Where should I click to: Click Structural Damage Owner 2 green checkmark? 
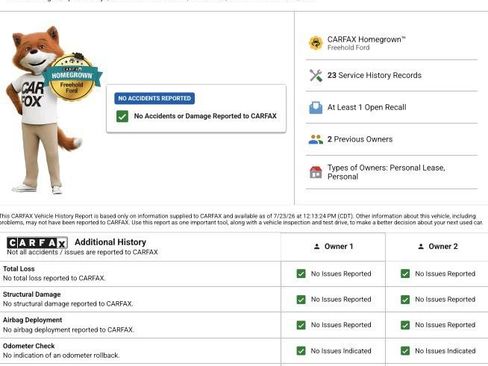[x=405, y=299]
